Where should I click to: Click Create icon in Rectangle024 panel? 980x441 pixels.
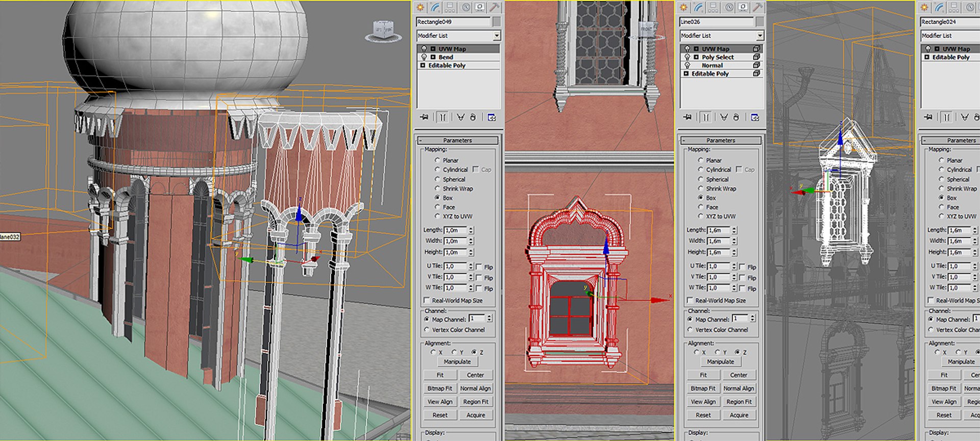pyautogui.click(x=925, y=7)
